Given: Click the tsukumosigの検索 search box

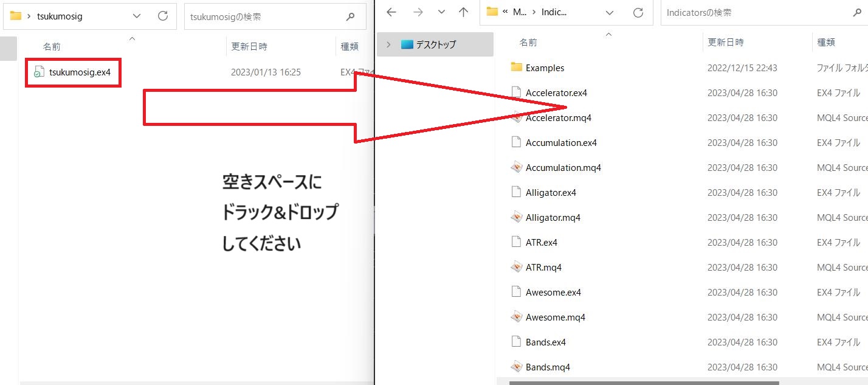Looking at the screenshot, I should [264, 17].
